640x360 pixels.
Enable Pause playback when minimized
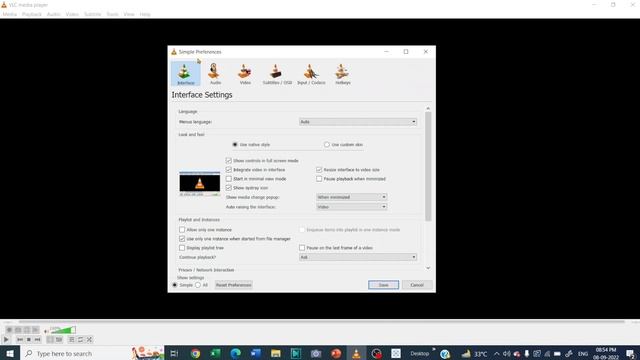point(319,179)
